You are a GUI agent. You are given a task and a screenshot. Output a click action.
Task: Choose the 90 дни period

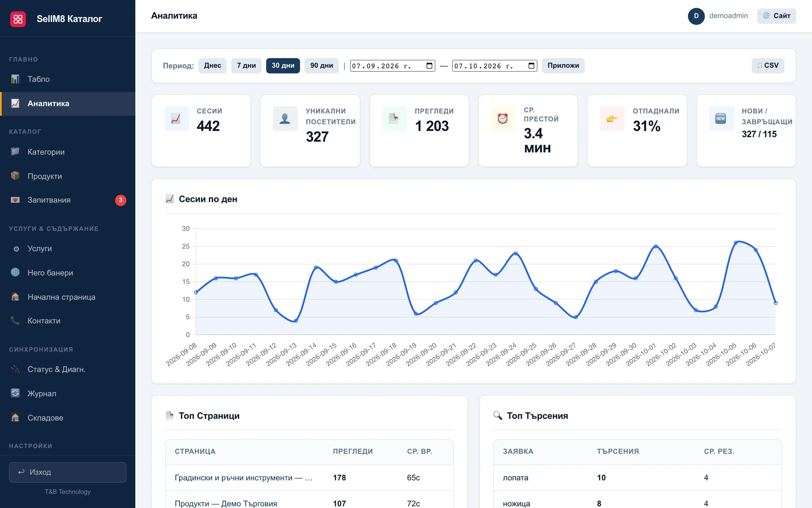[x=321, y=66]
